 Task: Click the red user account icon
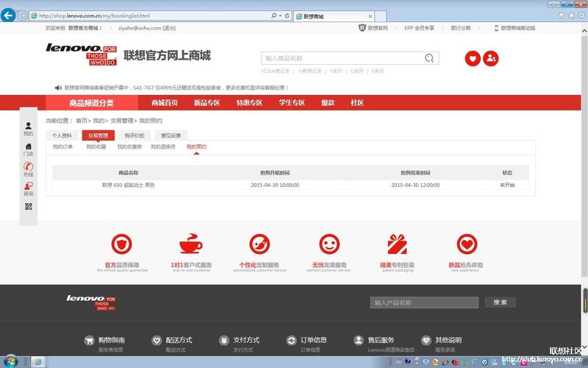[491, 58]
